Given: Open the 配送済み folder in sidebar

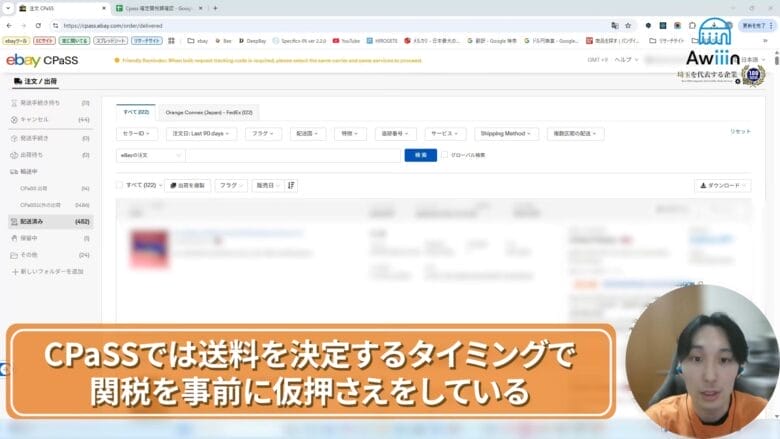Looking at the screenshot, I should click(x=50, y=221).
